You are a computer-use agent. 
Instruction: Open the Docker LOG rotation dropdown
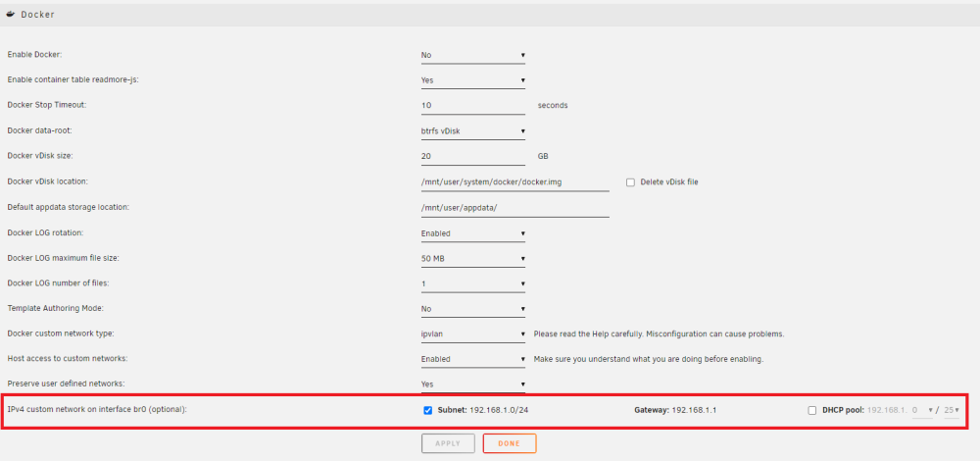473,233
